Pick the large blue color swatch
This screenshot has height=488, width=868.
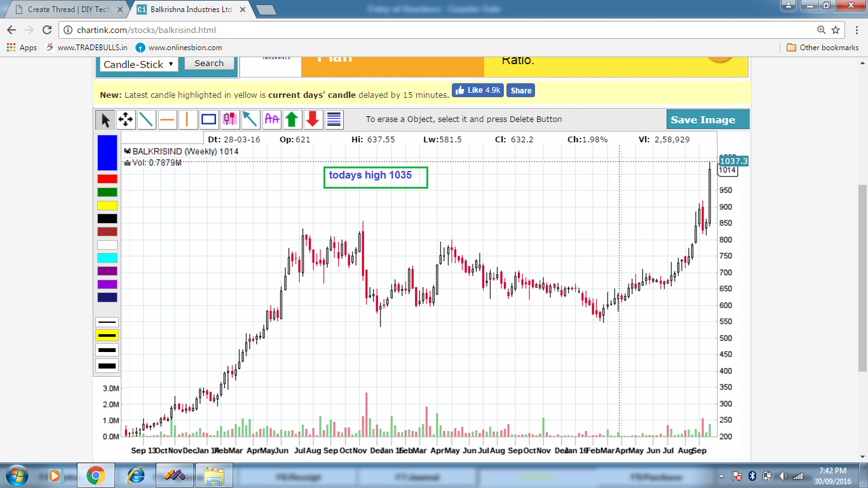point(107,152)
